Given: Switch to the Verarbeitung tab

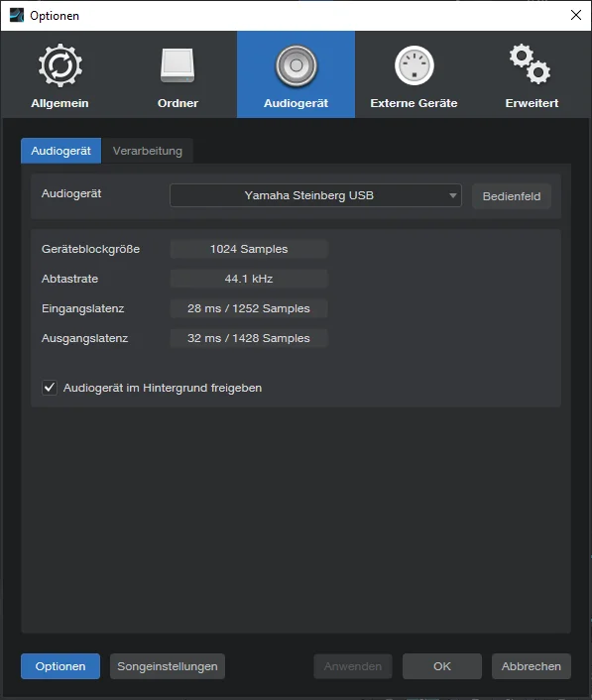Looking at the screenshot, I should (148, 151).
